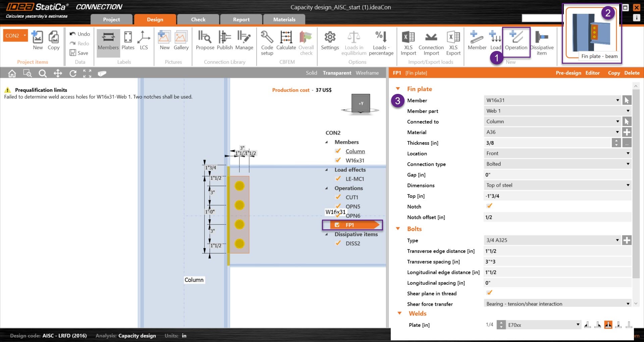The image size is (644, 342).
Task: Click the home view icon above the 3D scene
Action: pyautogui.click(x=12, y=73)
